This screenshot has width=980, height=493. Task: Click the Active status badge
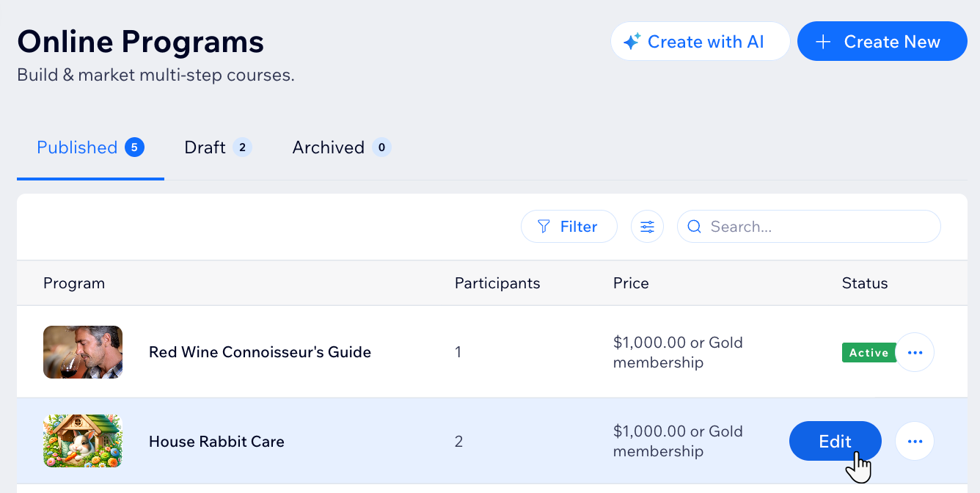tap(869, 353)
